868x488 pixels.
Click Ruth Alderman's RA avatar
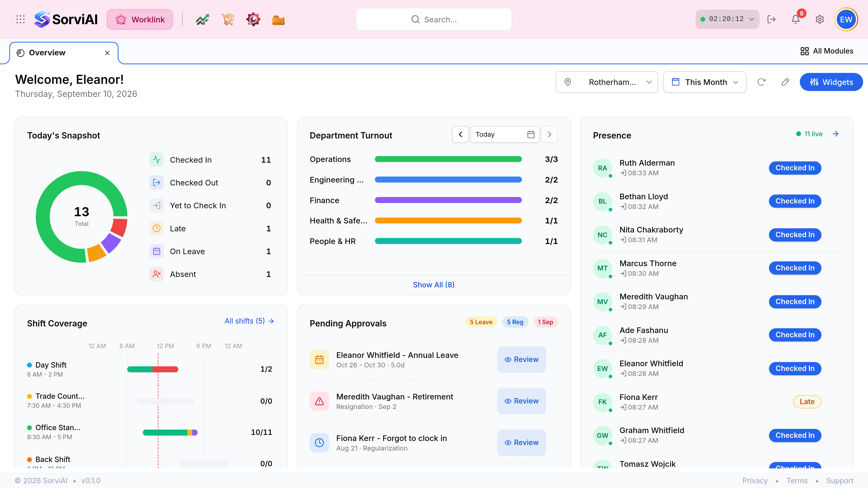pos(602,168)
